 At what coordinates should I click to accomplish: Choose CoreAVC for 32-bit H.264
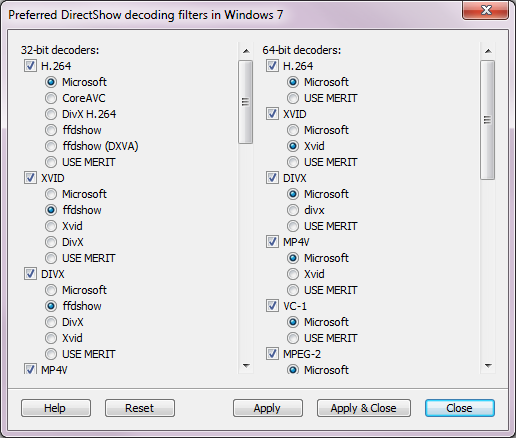point(51,98)
